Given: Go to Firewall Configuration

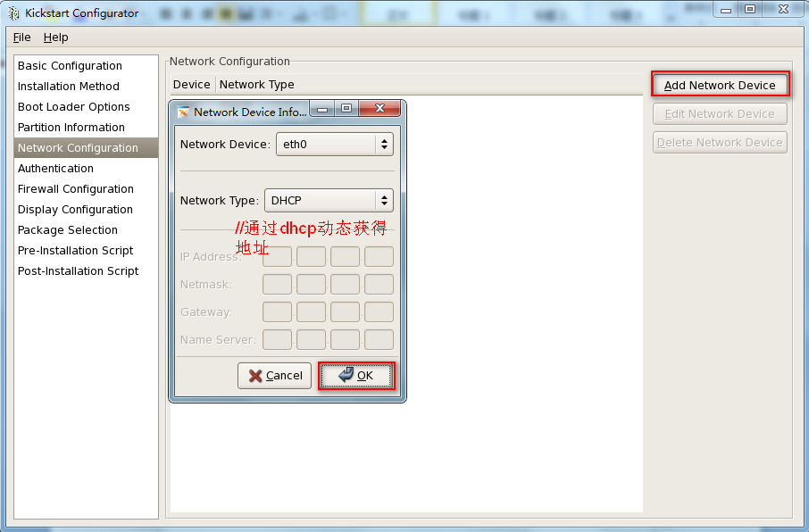Looking at the screenshot, I should (x=86, y=189).
